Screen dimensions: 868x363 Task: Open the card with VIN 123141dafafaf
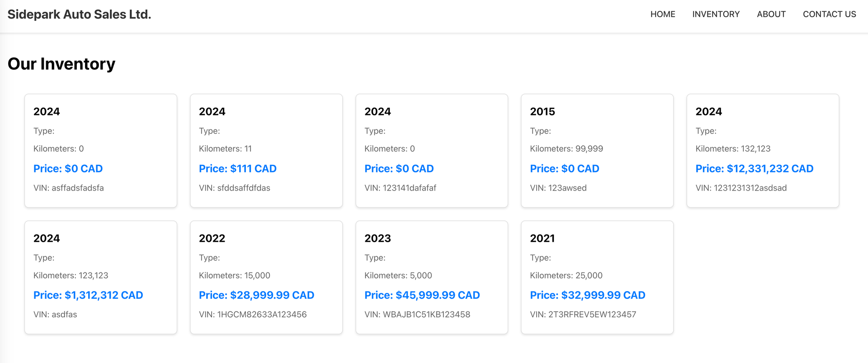tap(432, 151)
